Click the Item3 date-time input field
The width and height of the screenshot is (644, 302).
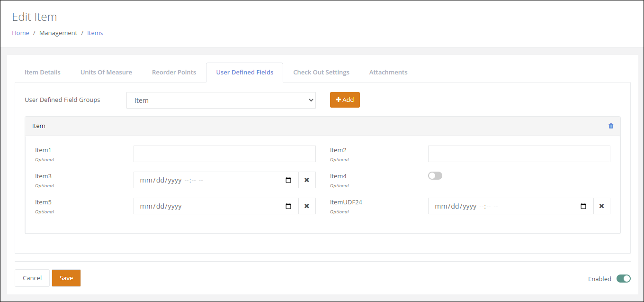[216, 180]
